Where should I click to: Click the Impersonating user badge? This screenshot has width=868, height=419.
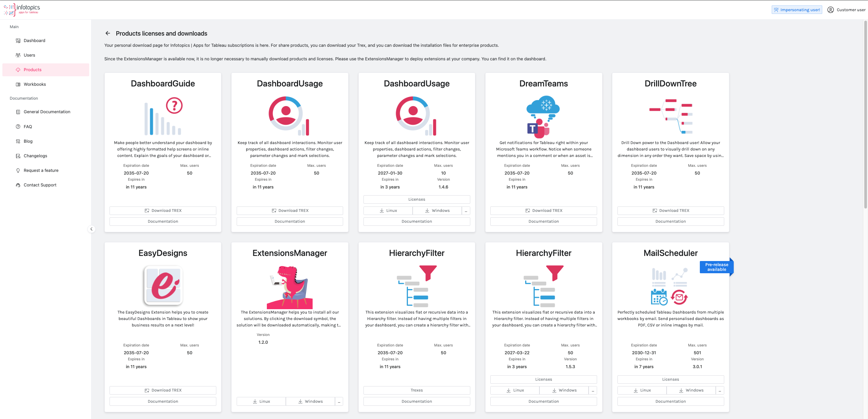pyautogui.click(x=797, y=10)
